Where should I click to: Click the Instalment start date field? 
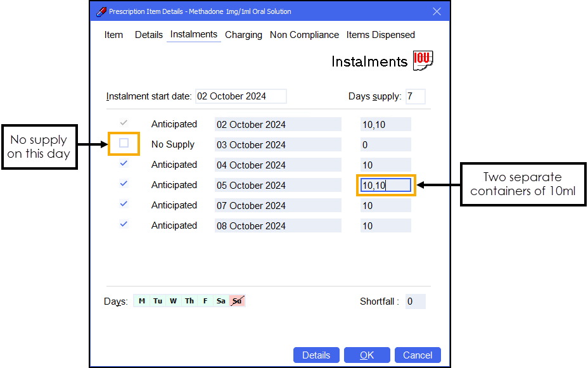[241, 96]
